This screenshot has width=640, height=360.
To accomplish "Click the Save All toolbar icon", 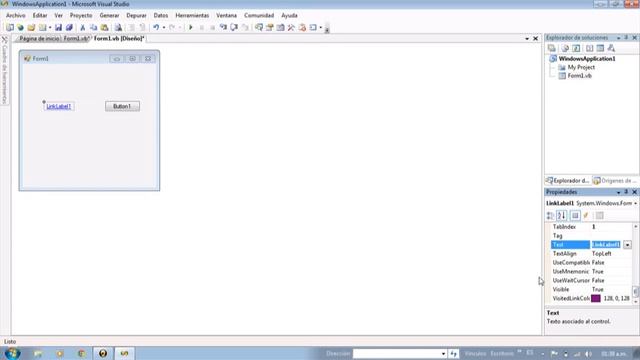I will [x=69, y=27].
